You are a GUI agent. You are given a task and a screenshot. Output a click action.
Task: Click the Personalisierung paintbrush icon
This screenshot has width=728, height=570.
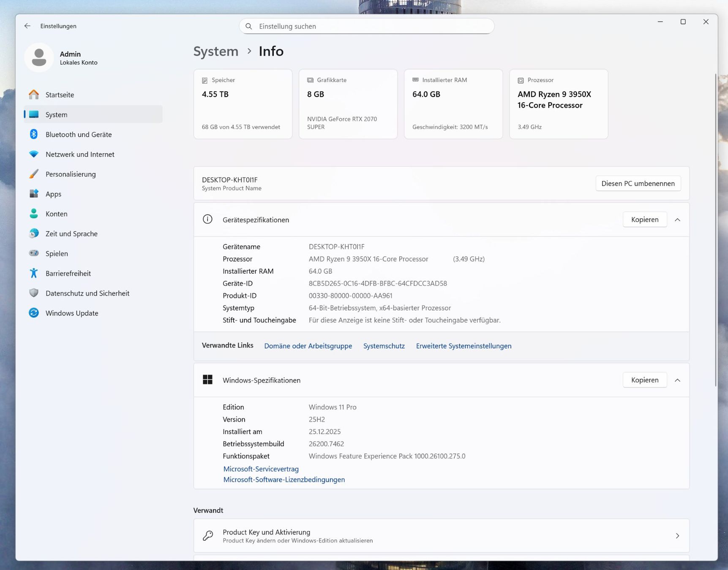pyautogui.click(x=34, y=174)
